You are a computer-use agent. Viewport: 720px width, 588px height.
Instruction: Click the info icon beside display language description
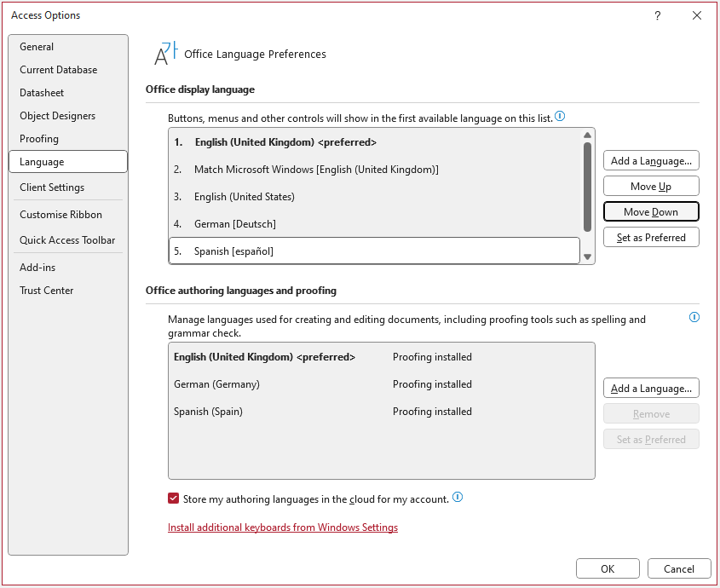[x=561, y=116]
